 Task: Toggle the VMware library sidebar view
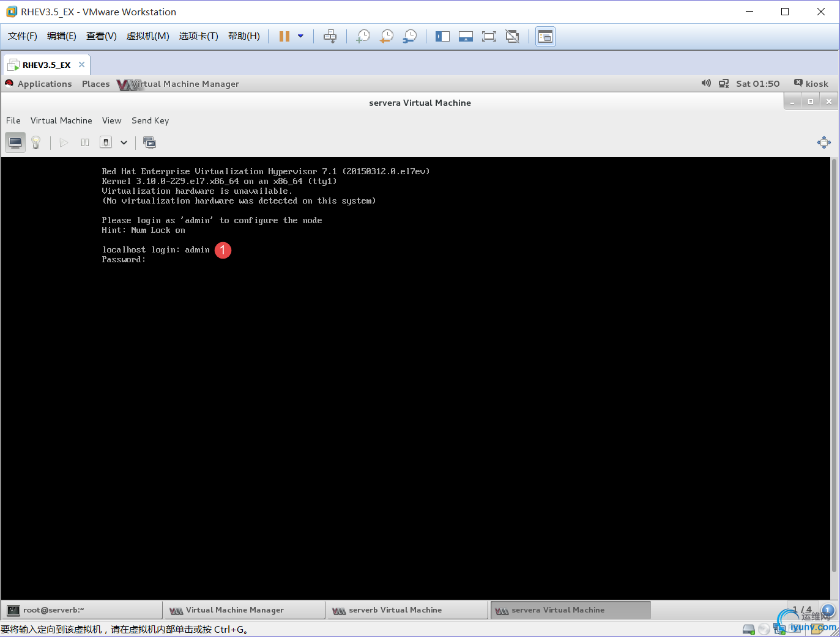[442, 37]
